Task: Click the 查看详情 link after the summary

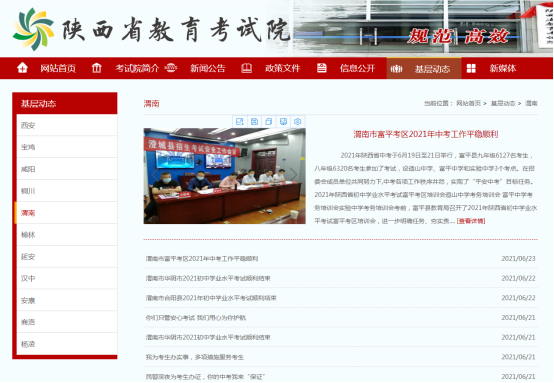Action: 471,221
